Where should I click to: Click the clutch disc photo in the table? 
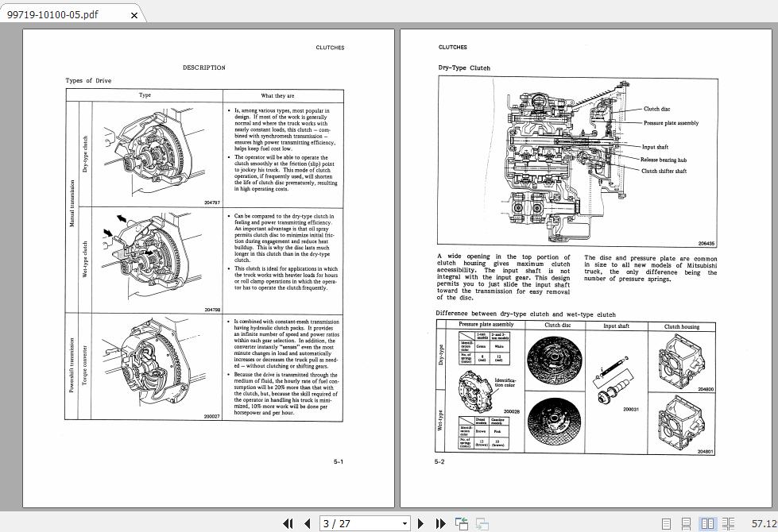(x=554, y=359)
